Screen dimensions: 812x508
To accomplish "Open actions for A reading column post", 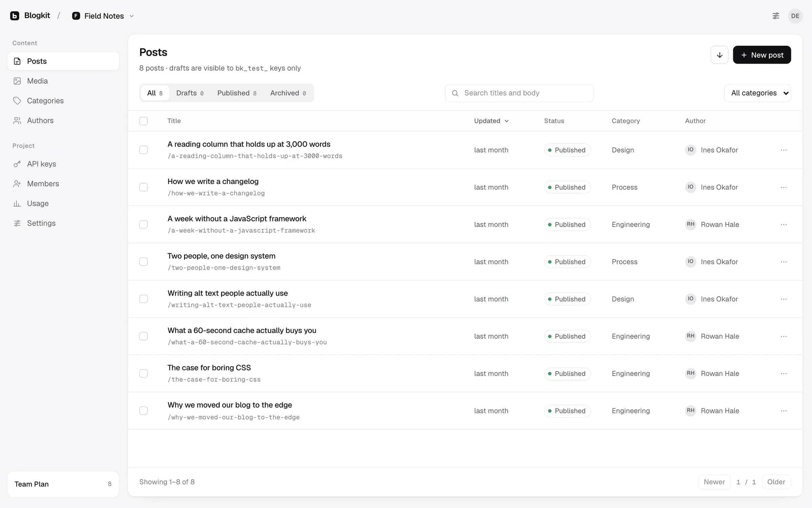I will point(784,150).
